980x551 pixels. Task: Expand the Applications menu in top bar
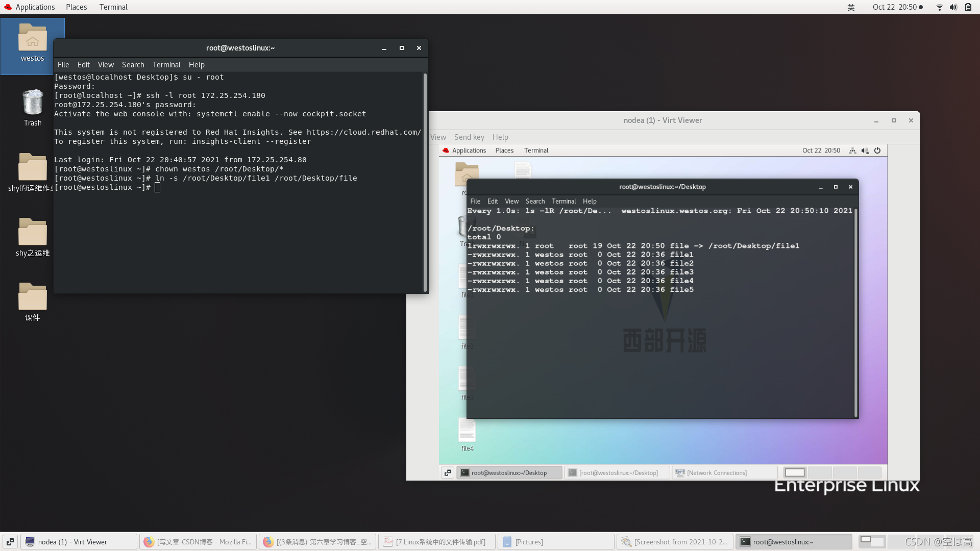pyautogui.click(x=35, y=7)
